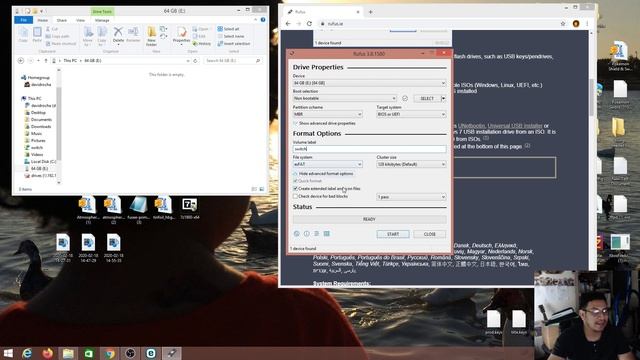The width and height of the screenshot is (640, 360).
Task: Select Local Disk (C:) in navigation pane
Action: (41, 162)
